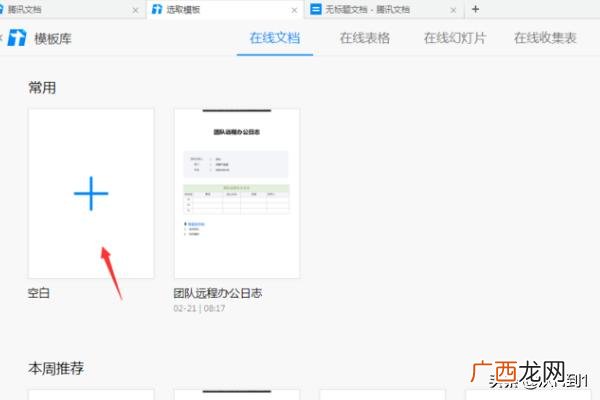Click favicon on 选取模板 tab
This screenshot has width=600, height=400.
(x=157, y=9)
